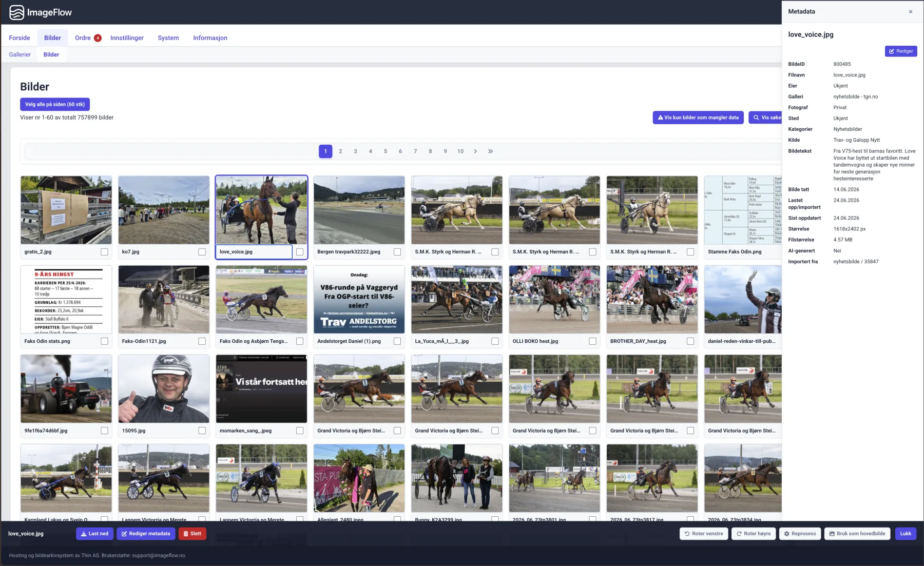
Task: Click the Ordre notification badge 4
Action: (x=98, y=38)
